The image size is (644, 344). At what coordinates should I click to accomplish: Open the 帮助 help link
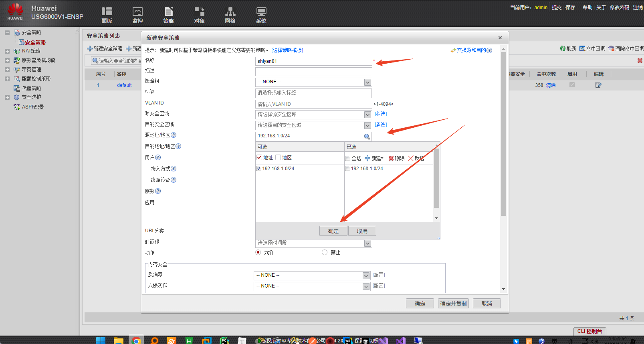coord(587,8)
